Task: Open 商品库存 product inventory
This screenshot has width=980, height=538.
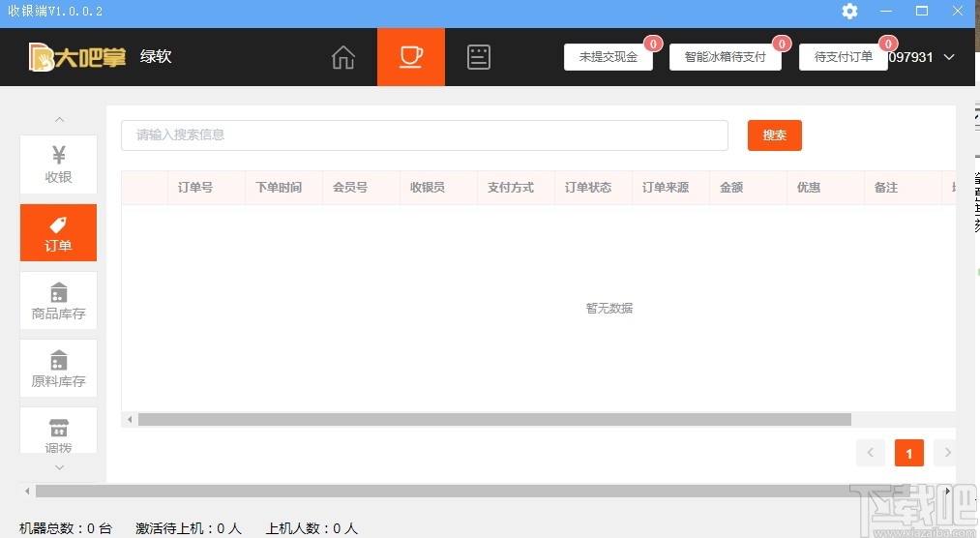Action: pyautogui.click(x=59, y=301)
